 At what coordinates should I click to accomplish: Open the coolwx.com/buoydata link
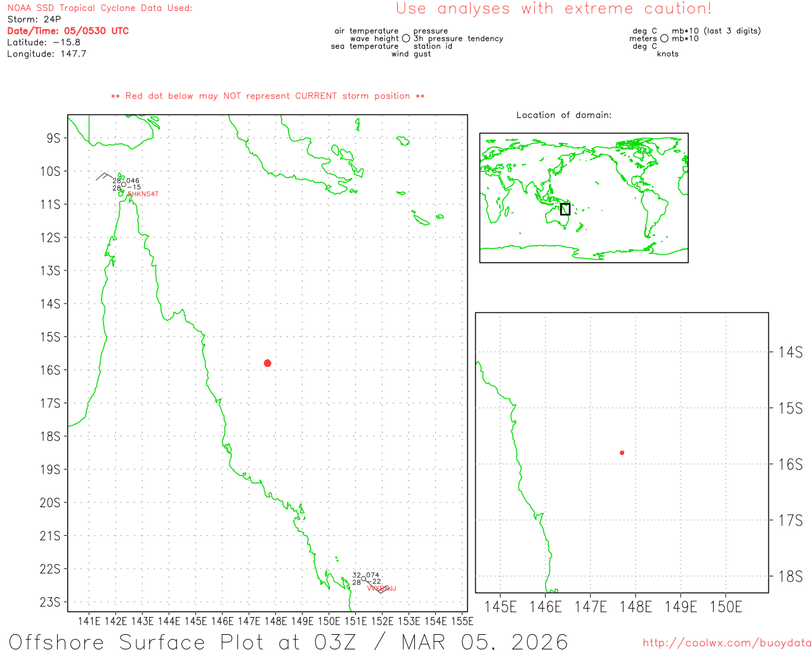[727, 643]
